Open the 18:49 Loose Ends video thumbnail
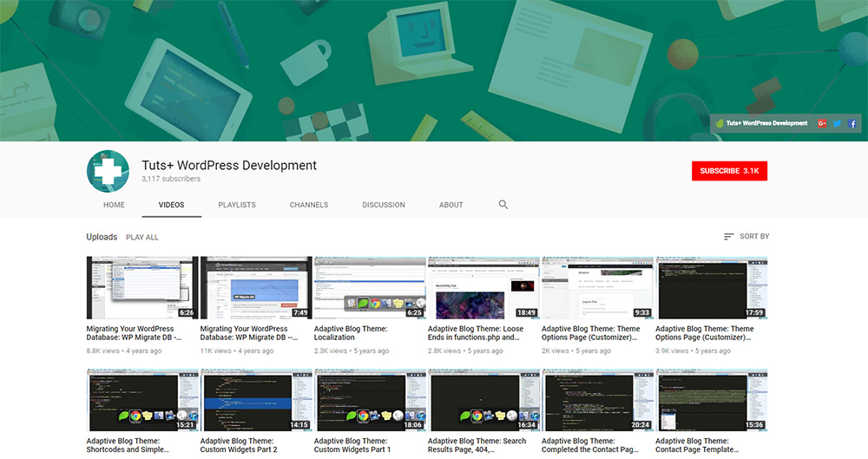868x459 pixels. point(483,287)
